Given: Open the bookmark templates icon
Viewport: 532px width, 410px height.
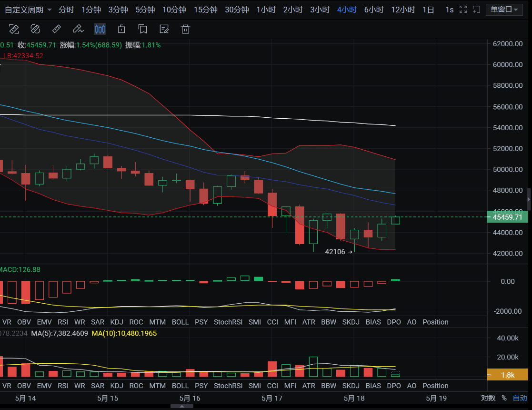Looking at the screenshot, I should (x=143, y=29).
